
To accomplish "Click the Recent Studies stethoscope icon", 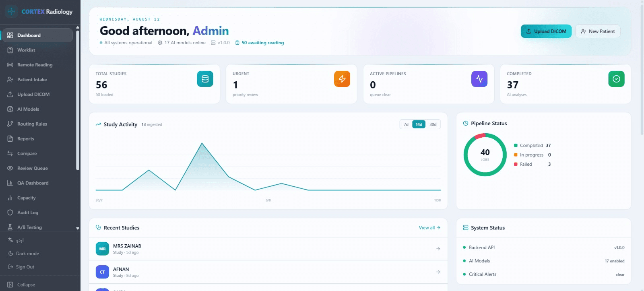I will (98, 228).
